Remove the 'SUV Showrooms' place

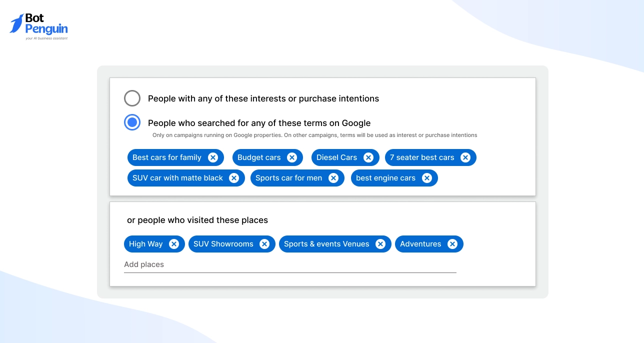pos(264,244)
